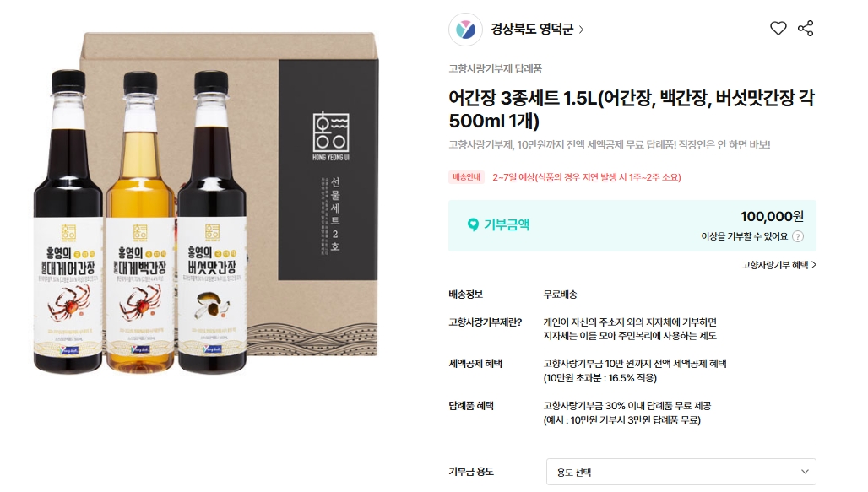Click the 고향사랑기부제 답례품 category label
The image size is (868, 492).
click(495, 68)
